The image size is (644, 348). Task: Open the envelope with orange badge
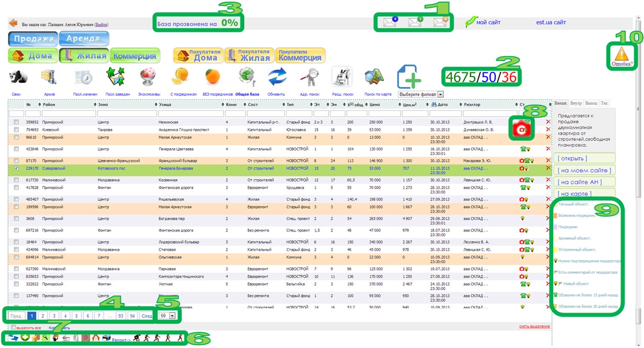[440, 22]
